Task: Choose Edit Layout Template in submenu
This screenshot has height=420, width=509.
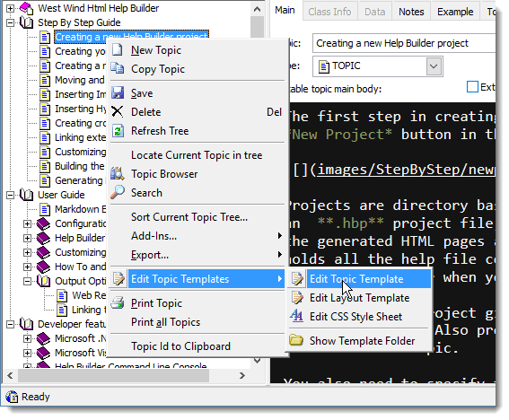Action: click(360, 298)
